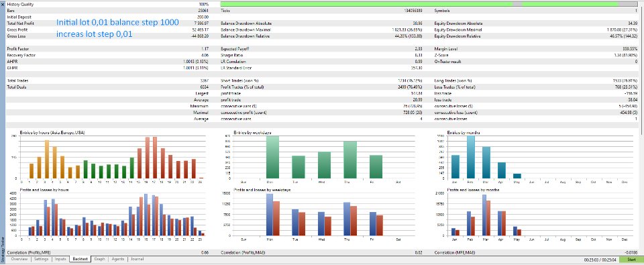Open the Agents tab
644x265 pixels.
[118, 260]
